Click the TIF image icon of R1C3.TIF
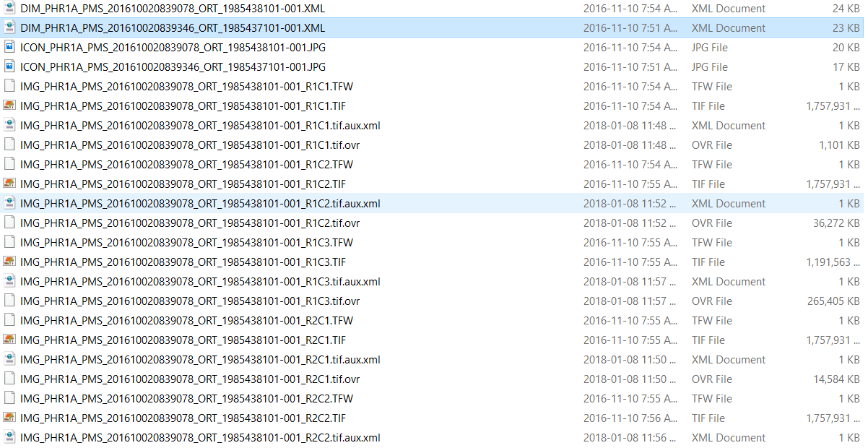 9,262
